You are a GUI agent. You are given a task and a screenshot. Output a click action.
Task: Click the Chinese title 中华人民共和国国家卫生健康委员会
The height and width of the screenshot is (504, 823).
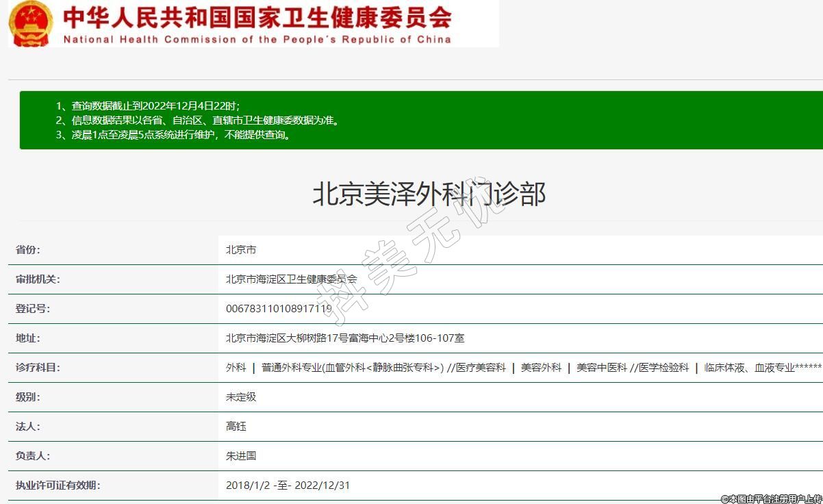257,17
